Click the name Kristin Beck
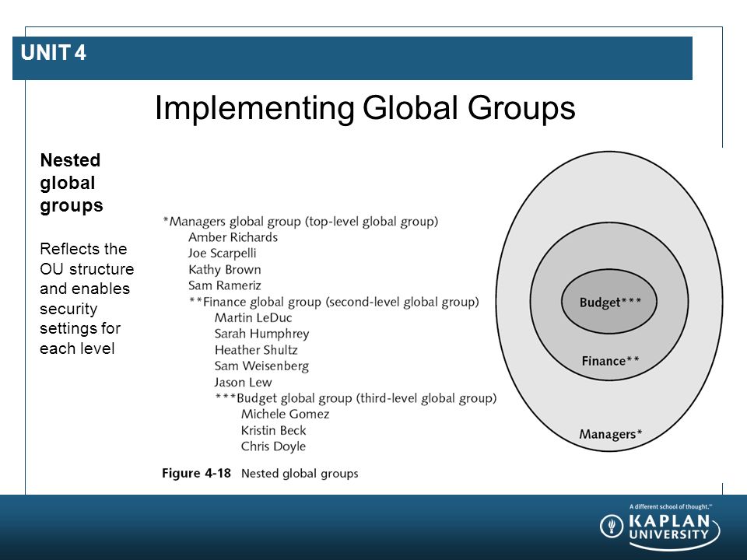Image resolution: width=747 pixels, height=560 pixels. click(273, 430)
